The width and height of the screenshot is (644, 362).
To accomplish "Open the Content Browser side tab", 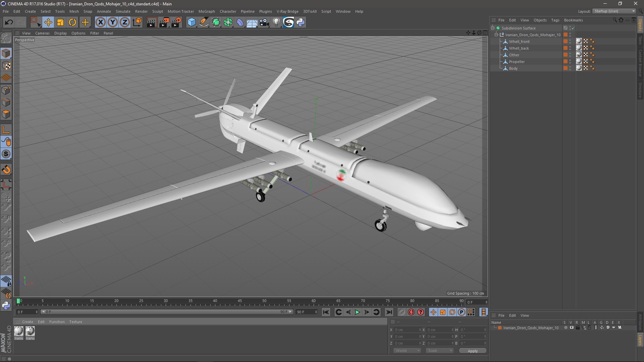I will (x=640, y=63).
